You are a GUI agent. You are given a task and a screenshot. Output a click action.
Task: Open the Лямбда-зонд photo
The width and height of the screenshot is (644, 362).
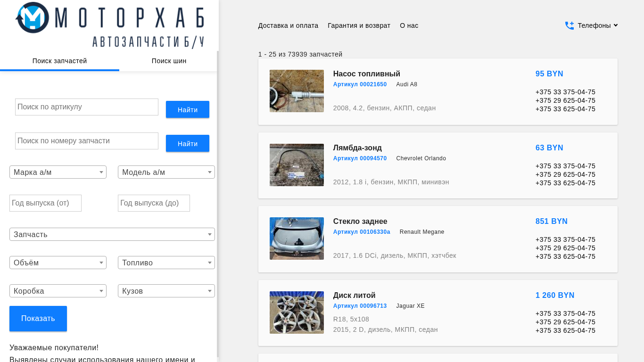pyautogui.click(x=297, y=165)
